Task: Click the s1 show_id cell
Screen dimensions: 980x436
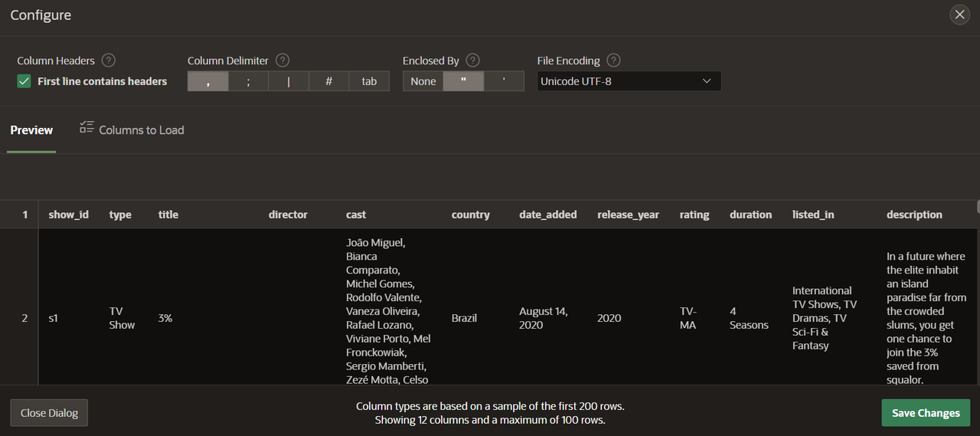Action: click(53, 318)
